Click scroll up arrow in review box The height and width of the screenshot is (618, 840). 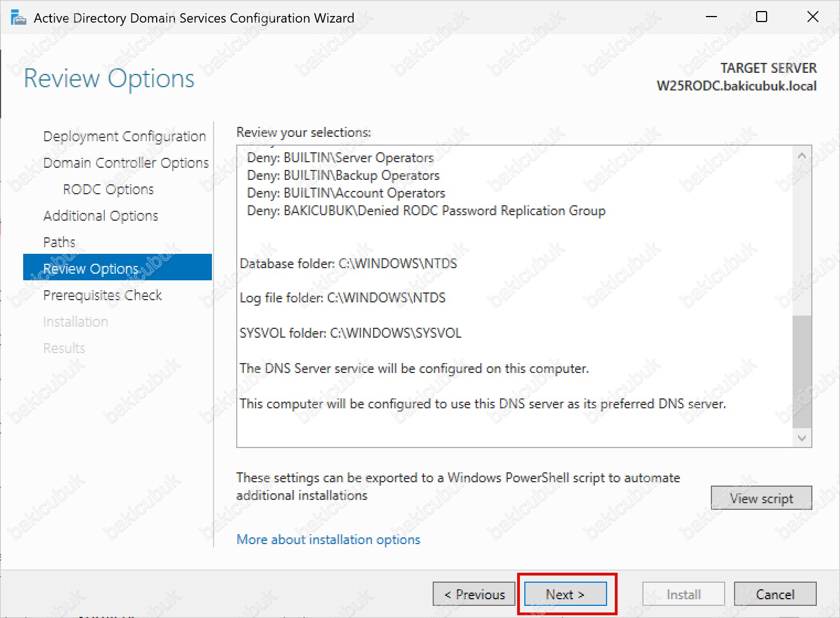802,156
